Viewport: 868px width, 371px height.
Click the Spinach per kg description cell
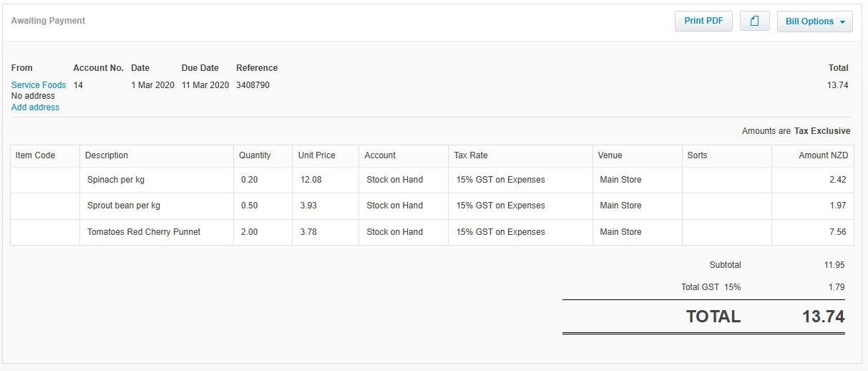pyautogui.click(x=157, y=180)
